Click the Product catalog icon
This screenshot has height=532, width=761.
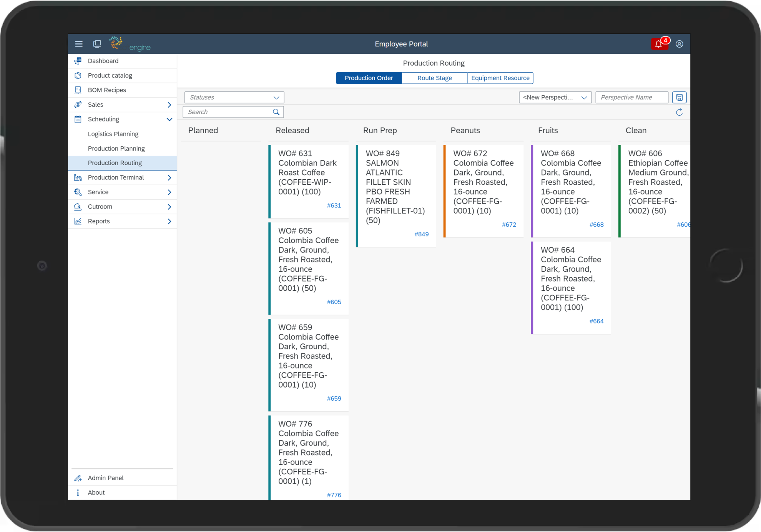[x=78, y=75]
